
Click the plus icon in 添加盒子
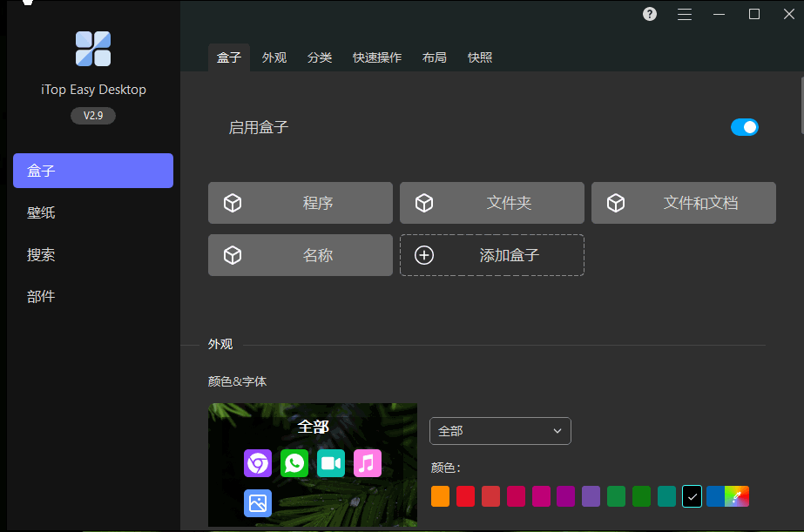click(x=424, y=255)
